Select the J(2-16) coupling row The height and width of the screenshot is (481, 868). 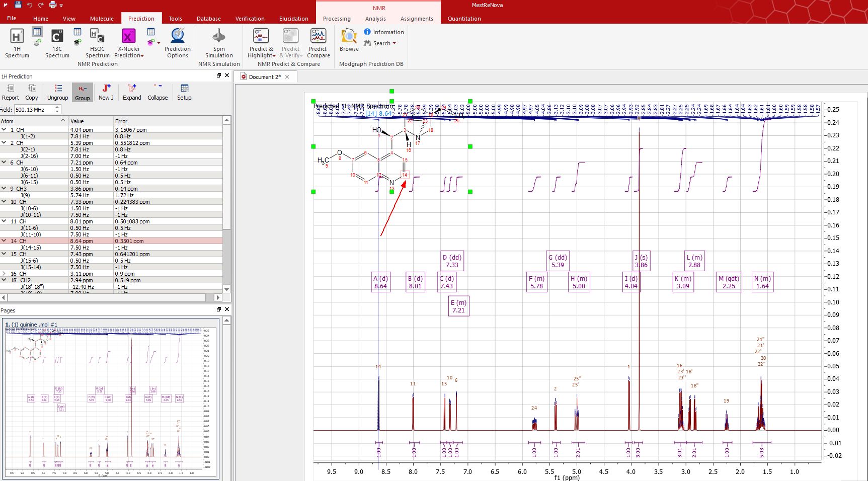pos(111,156)
